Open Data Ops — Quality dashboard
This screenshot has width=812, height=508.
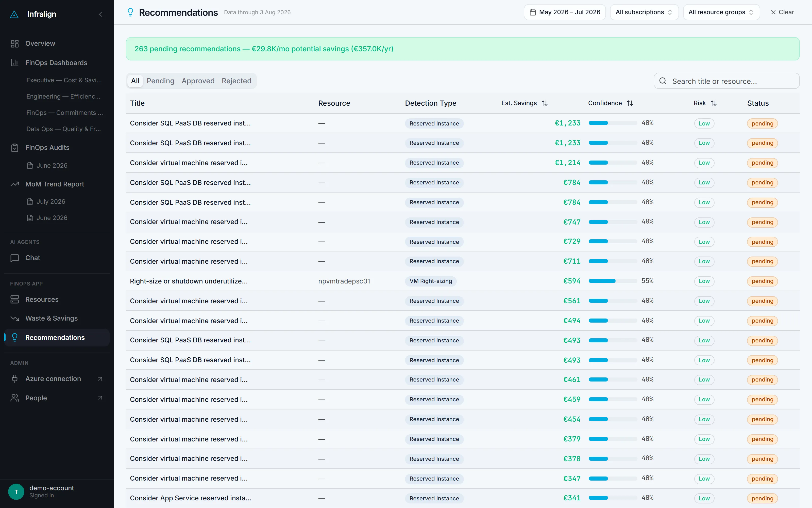pos(64,129)
